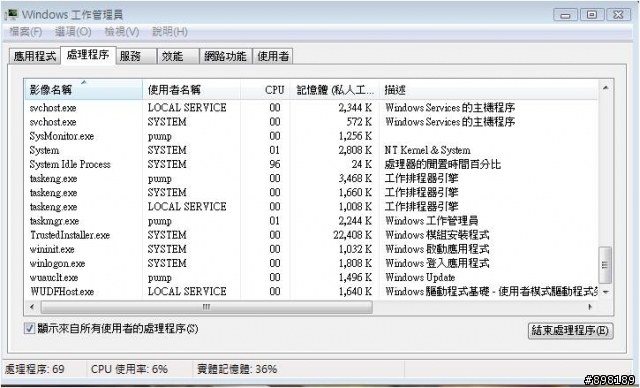Click the horizontal scrollbar thumb
Viewport: 640px width, 388px height.
coord(207,307)
